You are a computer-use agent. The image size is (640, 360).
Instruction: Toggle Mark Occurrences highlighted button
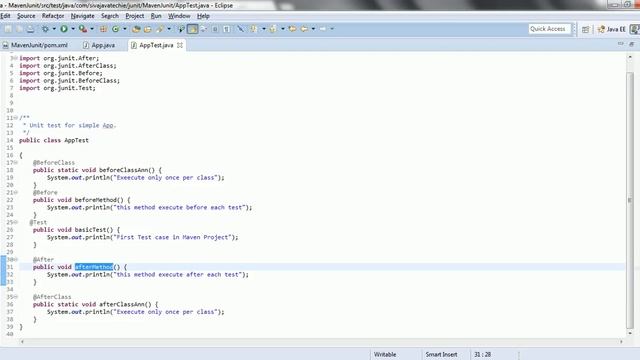192,29
